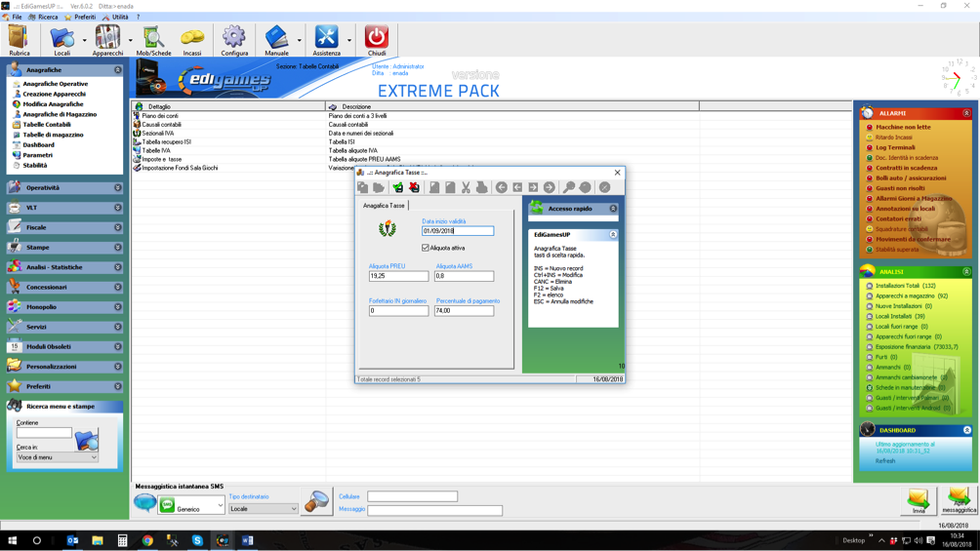Open Mob/Schede from the toolbar
Image resolution: width=980 pixels, height=551 pixels.
coord(153,39)
